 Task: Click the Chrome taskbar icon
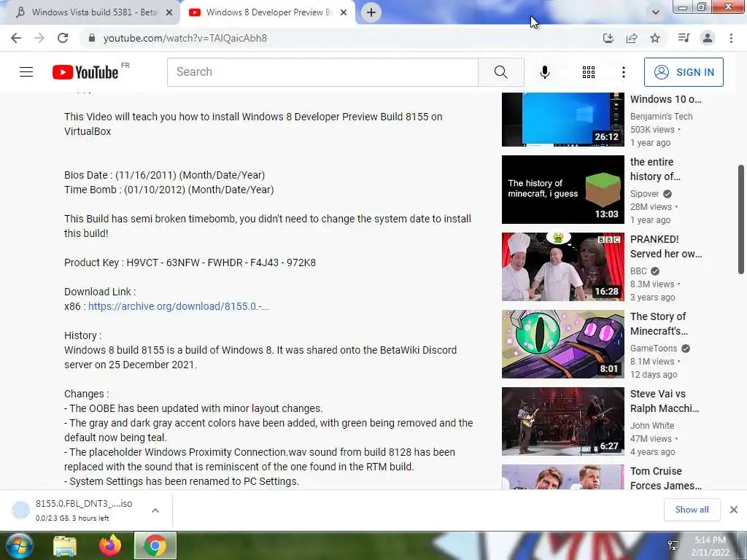(155, 545)
